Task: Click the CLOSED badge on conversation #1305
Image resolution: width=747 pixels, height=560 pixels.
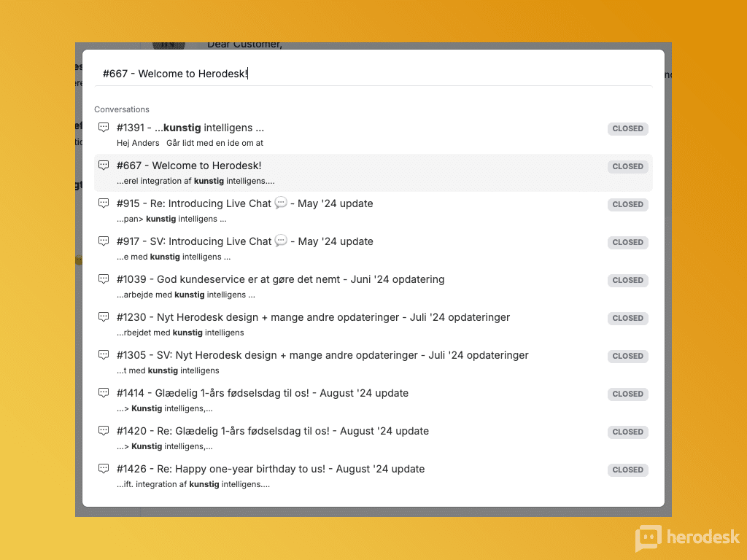Action: (627, 356)
